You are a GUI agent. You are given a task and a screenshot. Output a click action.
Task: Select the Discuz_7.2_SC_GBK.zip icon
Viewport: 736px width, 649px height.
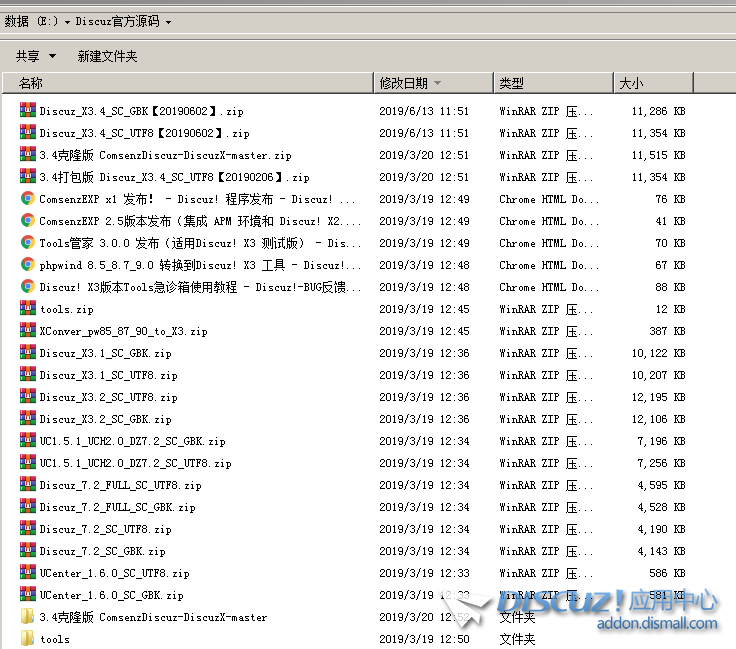pyautogui.click(x=28, y=550)
